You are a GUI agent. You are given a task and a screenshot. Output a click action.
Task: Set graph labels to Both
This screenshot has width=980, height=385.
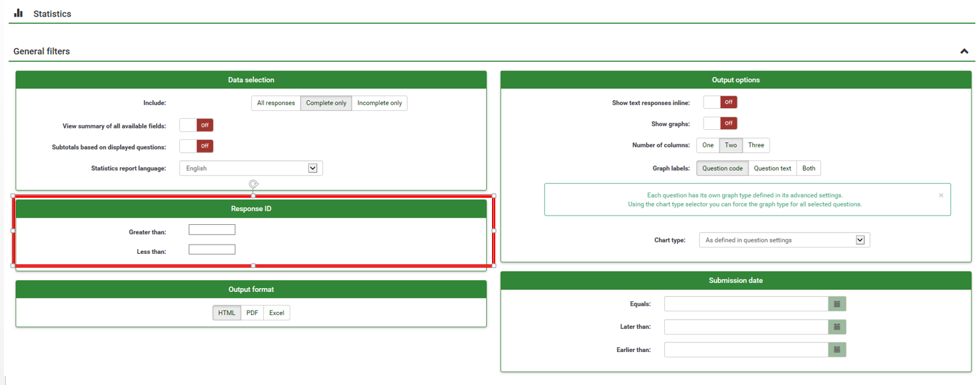[809, 168]
